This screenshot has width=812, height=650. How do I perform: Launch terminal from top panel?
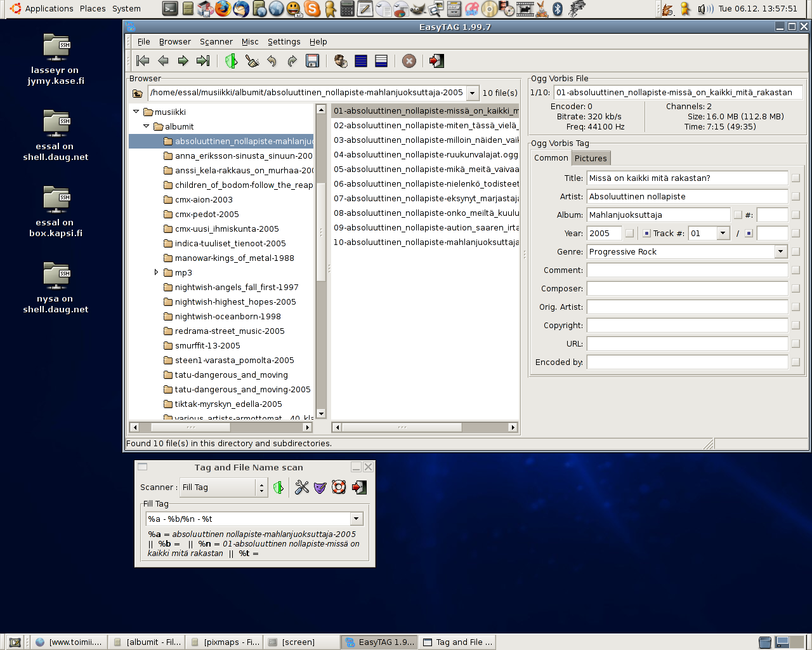[x=170, y=8]
